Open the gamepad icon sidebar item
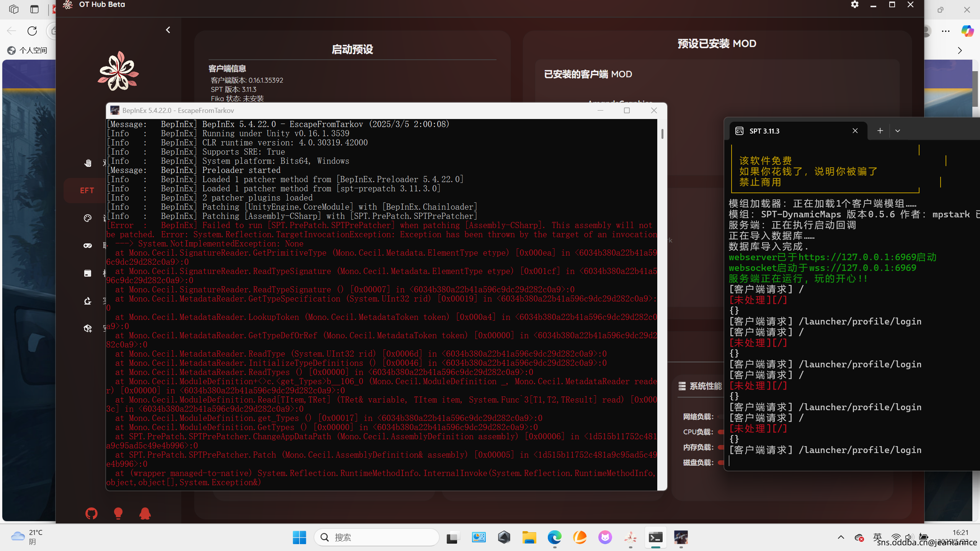Viewport: 980px width, 551px height. [88, 246]
